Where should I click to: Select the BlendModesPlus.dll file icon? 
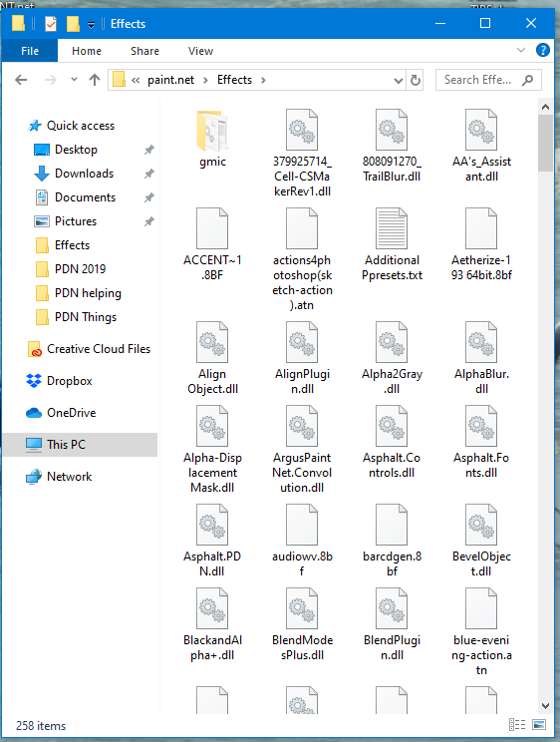(302, 608)
